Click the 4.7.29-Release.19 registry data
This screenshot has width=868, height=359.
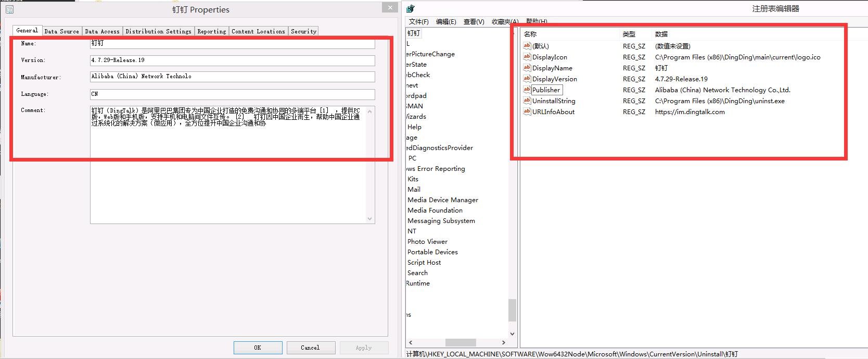(x=681, y=79)
